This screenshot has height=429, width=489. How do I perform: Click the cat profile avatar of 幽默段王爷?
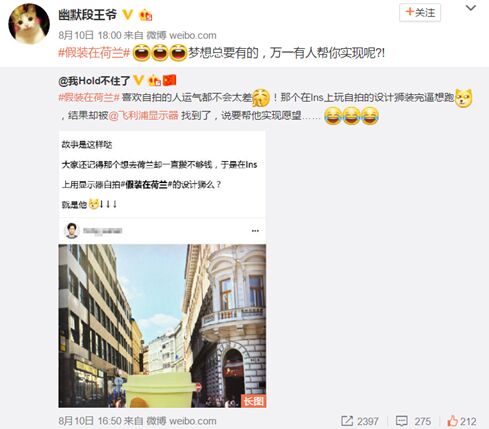coord(29,24)
